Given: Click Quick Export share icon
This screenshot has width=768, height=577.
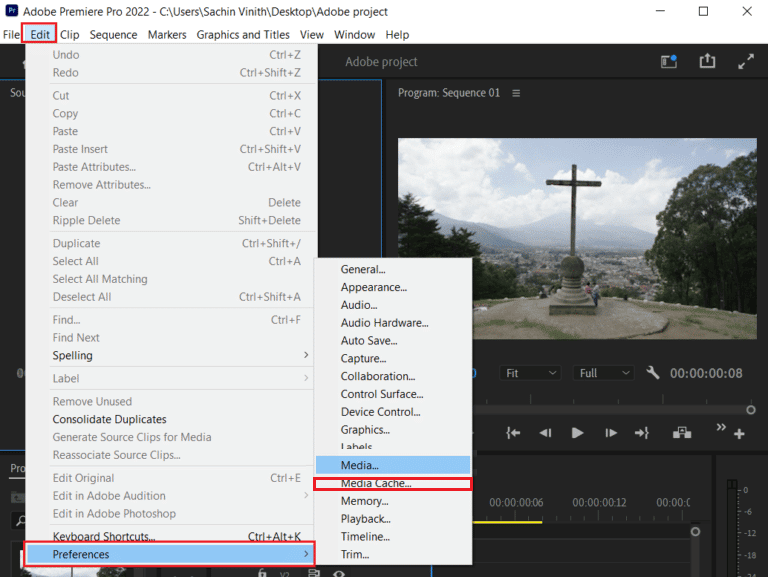Looking at the screenshot, I should pyautogui.click(x=707, y=61).
